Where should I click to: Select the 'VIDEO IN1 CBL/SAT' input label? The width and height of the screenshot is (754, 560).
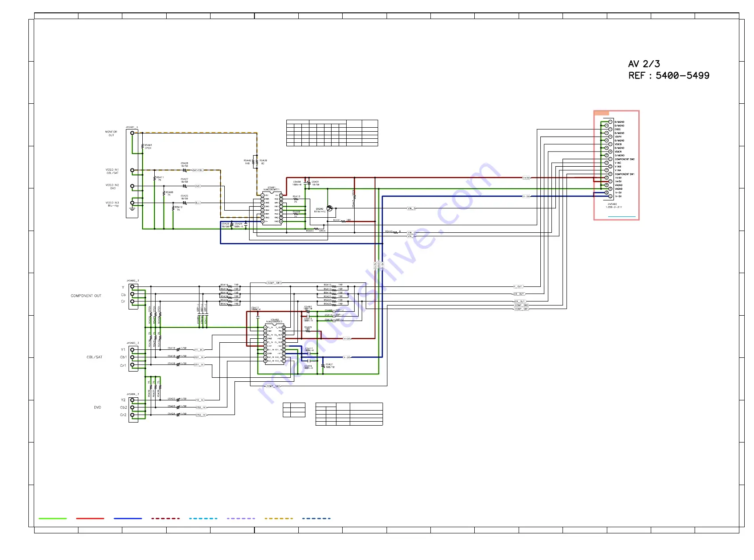pyautogui.click(x=112, y=171)
